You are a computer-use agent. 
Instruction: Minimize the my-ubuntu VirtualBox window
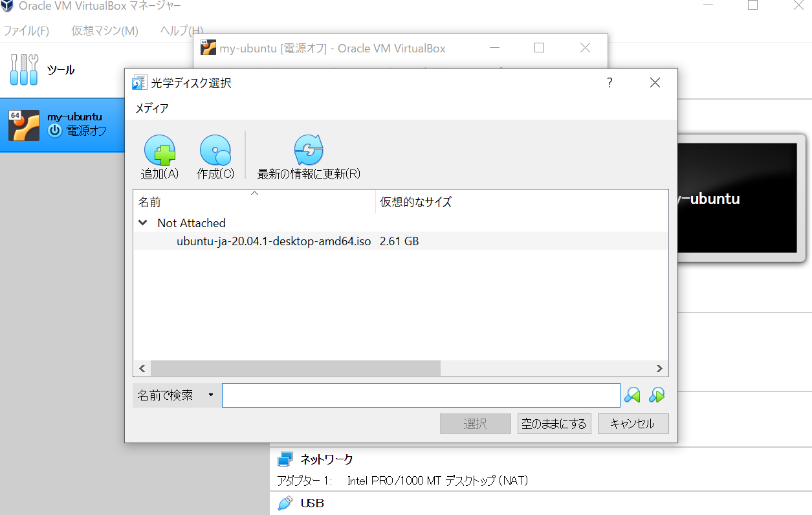[x=495, y=48]
